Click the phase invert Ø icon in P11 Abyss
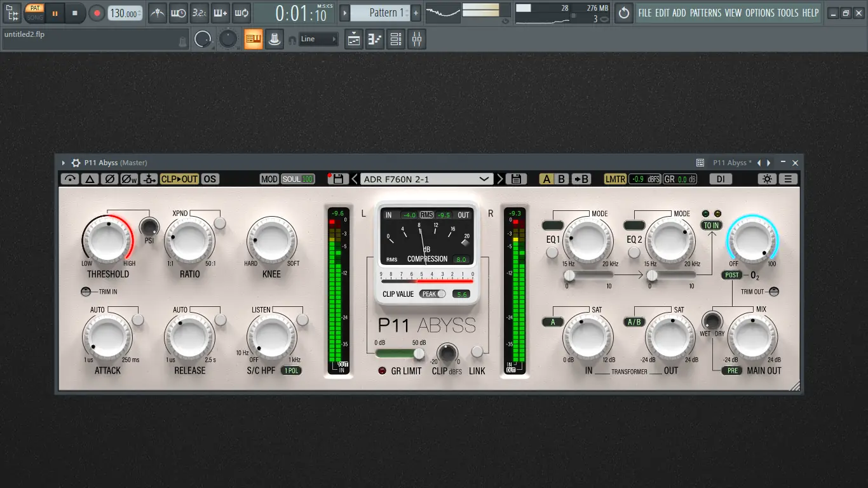Screen dimensions: 868x488 tap(109, 179)
